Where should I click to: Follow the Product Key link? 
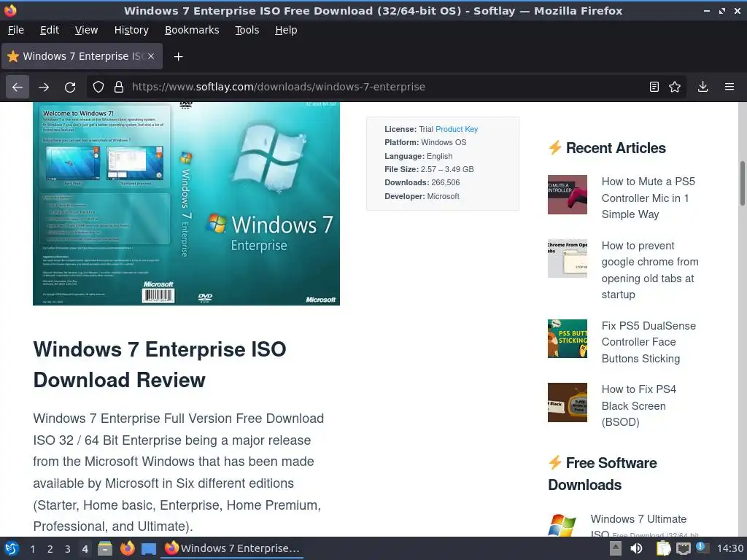457,129
